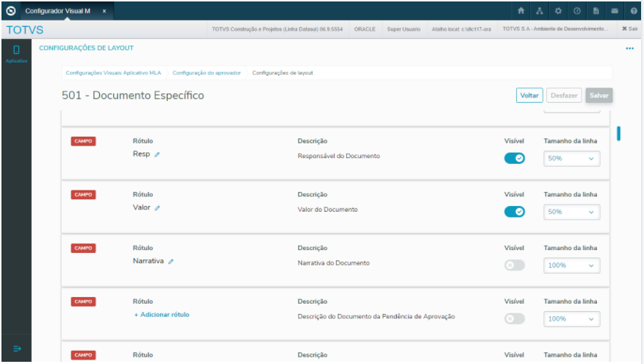Screen dimensions: 644x364
Task: Click the Desfazer button
Action: tap(564, 96)
